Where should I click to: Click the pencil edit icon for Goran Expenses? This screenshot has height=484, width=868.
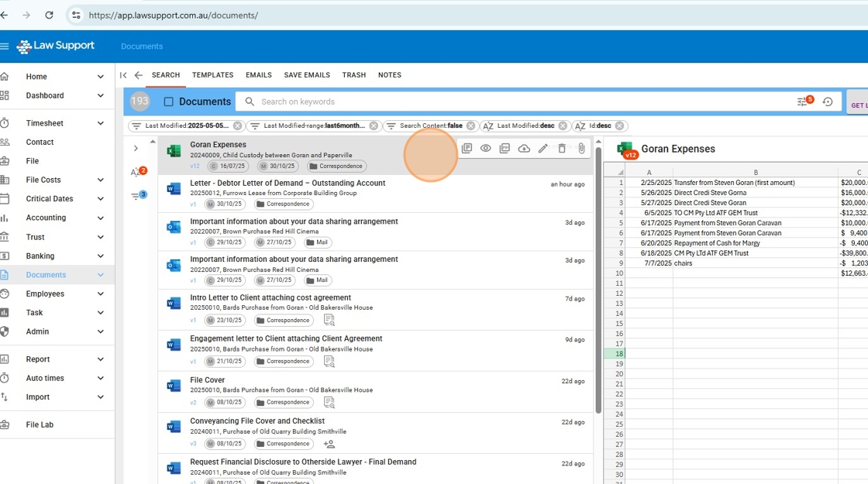pyautogui.click(x=542, y=149)
